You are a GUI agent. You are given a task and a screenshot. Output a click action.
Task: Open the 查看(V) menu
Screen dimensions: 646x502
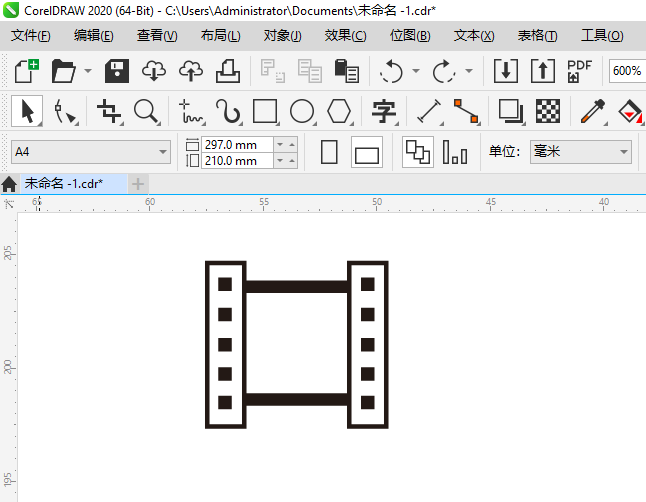pos(157,36)
